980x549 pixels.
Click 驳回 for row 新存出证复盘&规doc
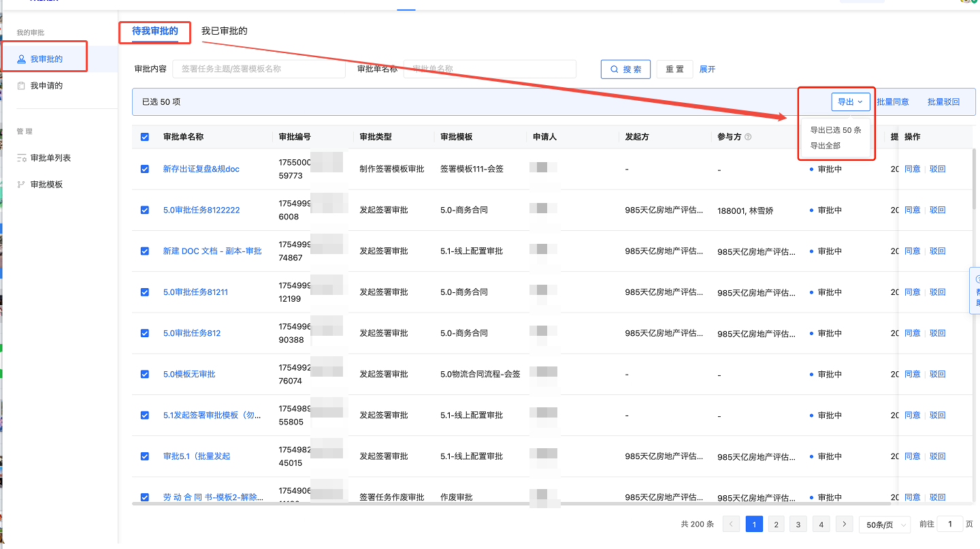pos(938,169)
